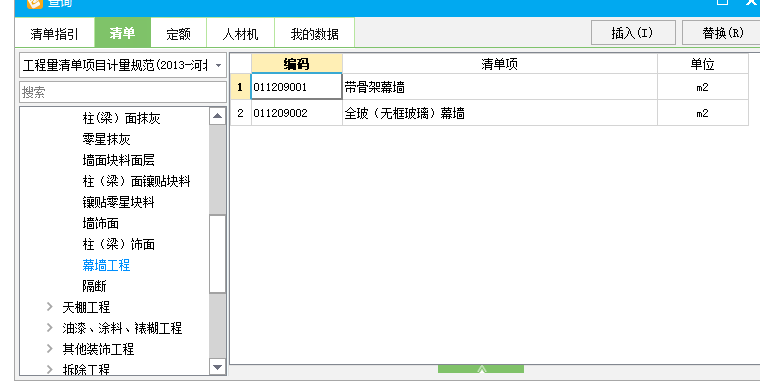Select the 墙饰面 tree item
760x386 pixels.
pos(100,223)
